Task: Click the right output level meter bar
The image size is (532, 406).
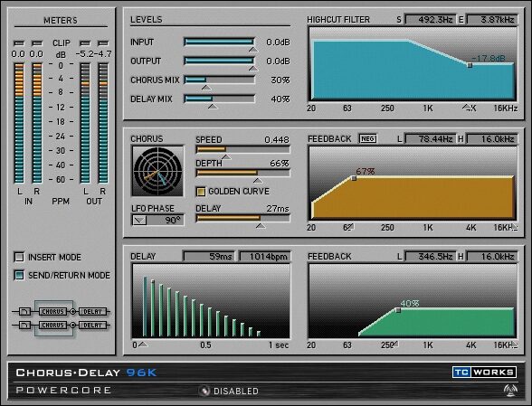Action: tap(103, 123)
